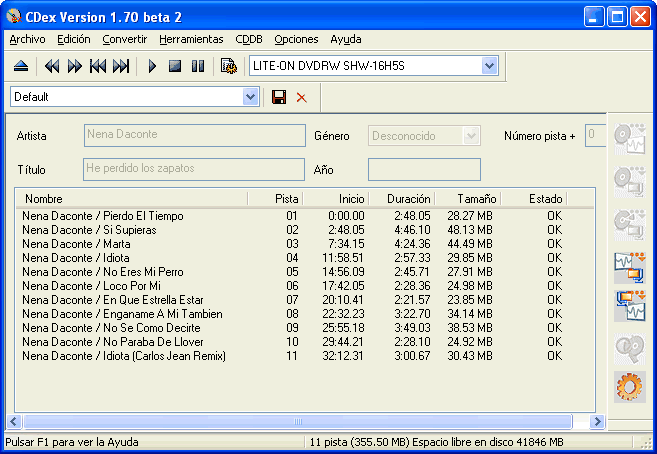
Task: Open the CDDB menu
Action: 249,39
